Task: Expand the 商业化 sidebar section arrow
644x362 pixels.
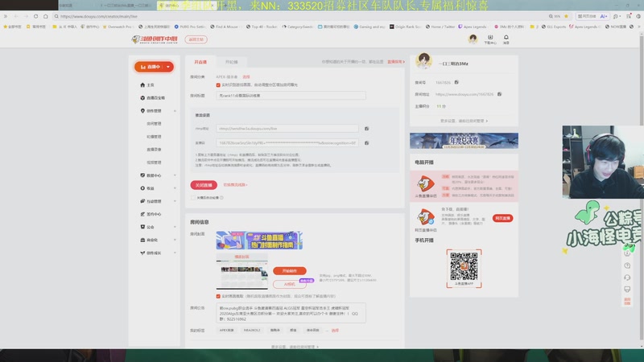Action: pos(175,240)
